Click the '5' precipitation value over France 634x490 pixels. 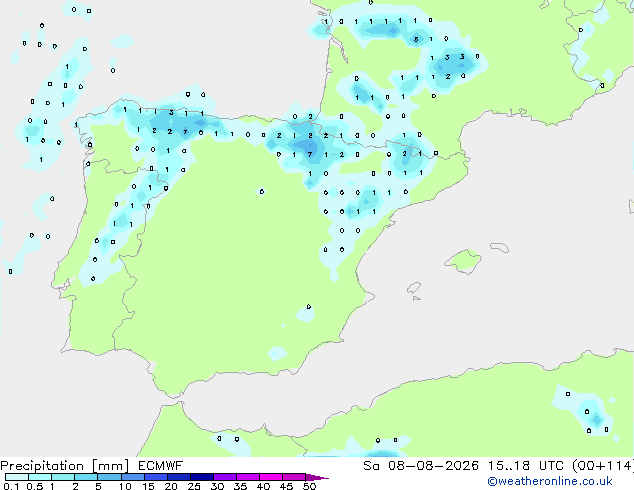(416, 39)
